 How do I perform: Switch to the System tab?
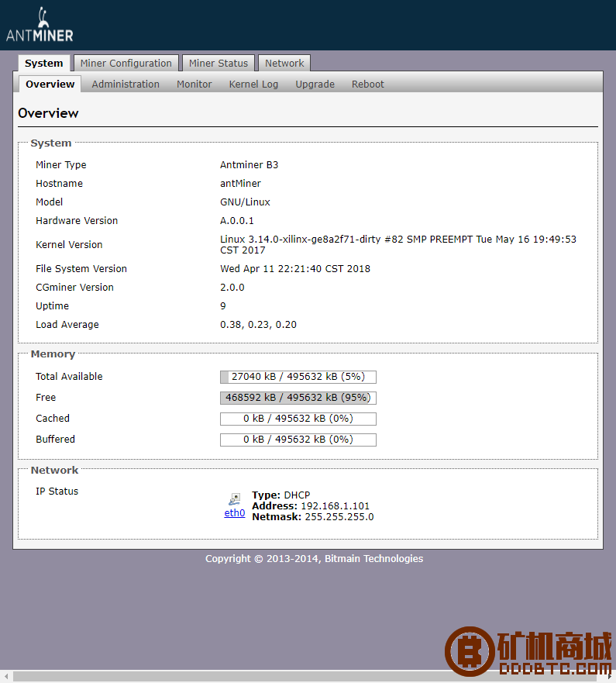[x=43, y=63]
